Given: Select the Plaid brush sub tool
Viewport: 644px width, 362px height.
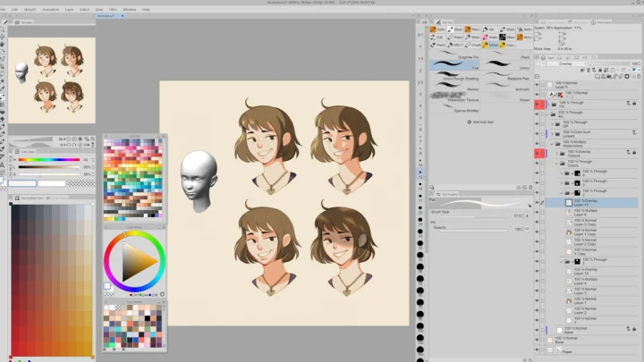Looking at the screenshot, I should click(506, 55).
